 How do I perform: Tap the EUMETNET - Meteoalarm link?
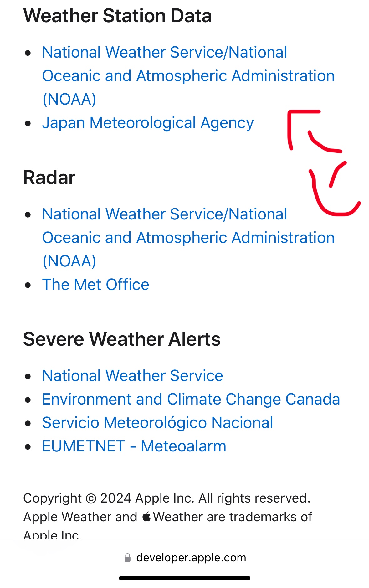(x=134, y=446)
